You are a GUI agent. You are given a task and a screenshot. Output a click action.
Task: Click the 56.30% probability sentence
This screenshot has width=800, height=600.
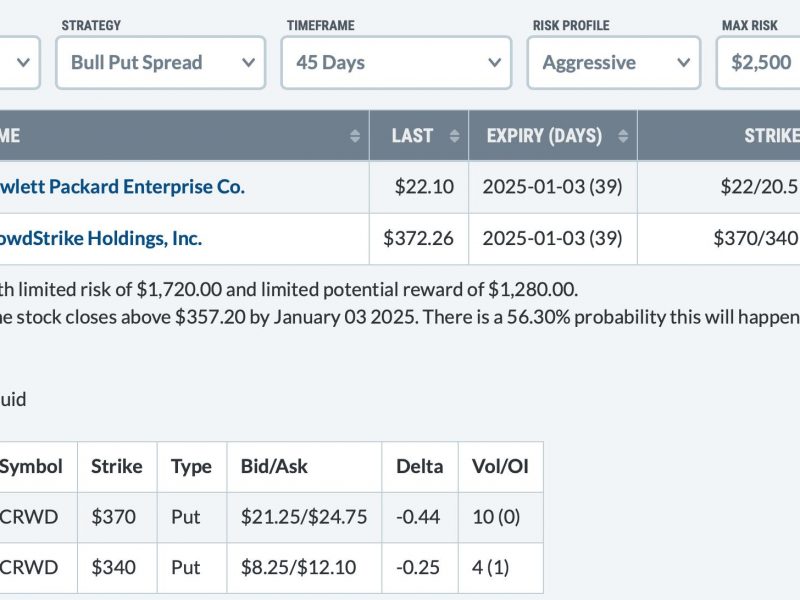click(611, 317)
